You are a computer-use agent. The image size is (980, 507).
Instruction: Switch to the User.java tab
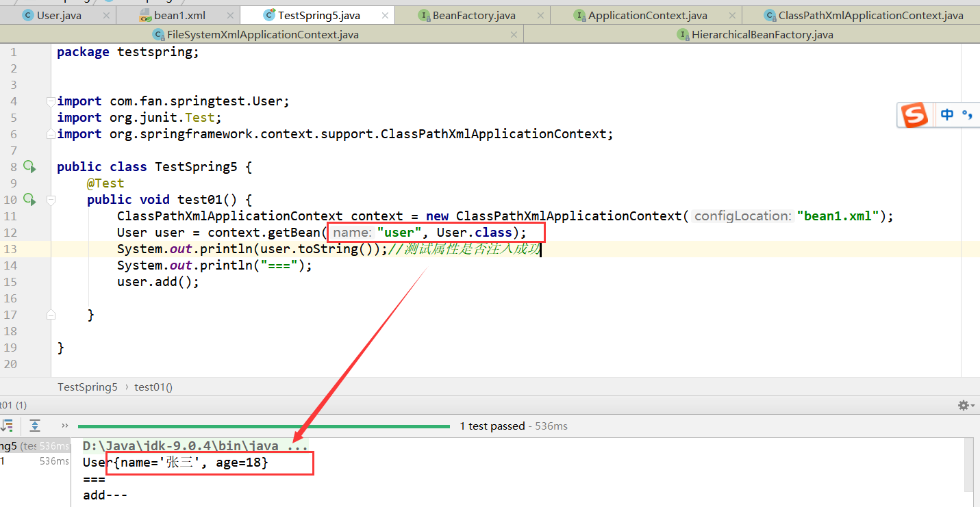click(x=58, y=15)
